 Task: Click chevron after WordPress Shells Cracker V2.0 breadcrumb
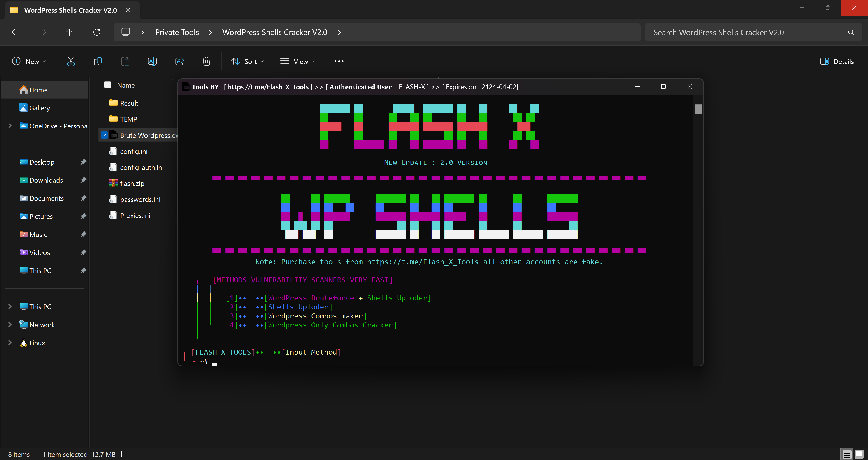click(x=340, y=32)
